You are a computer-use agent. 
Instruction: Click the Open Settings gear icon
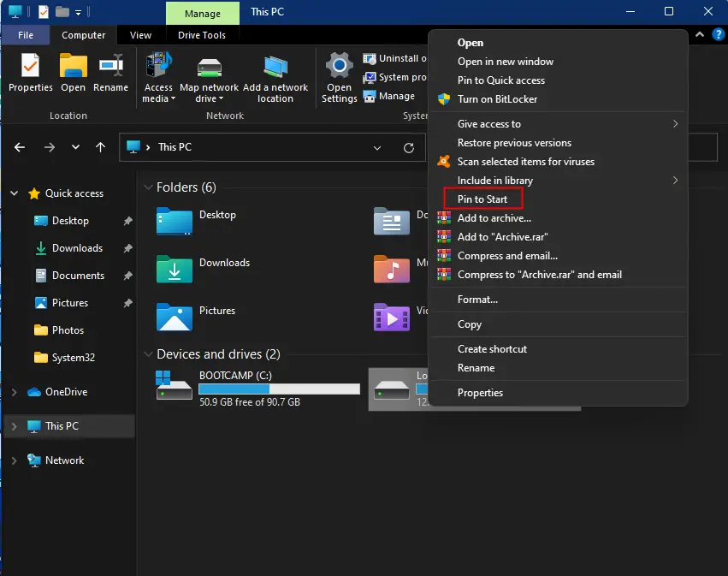[340, 78]
